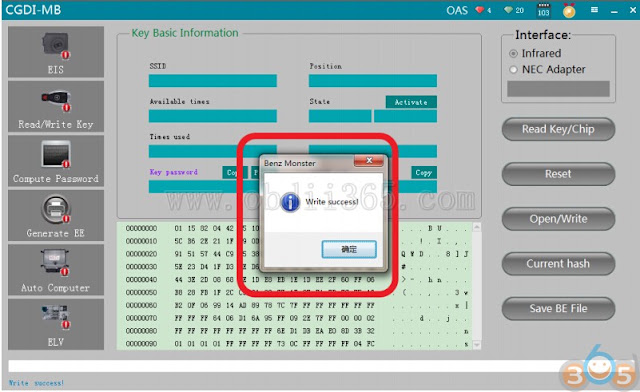640x392 pixels.
Task: Click hex row address 00000090
Action: [141, 344]
